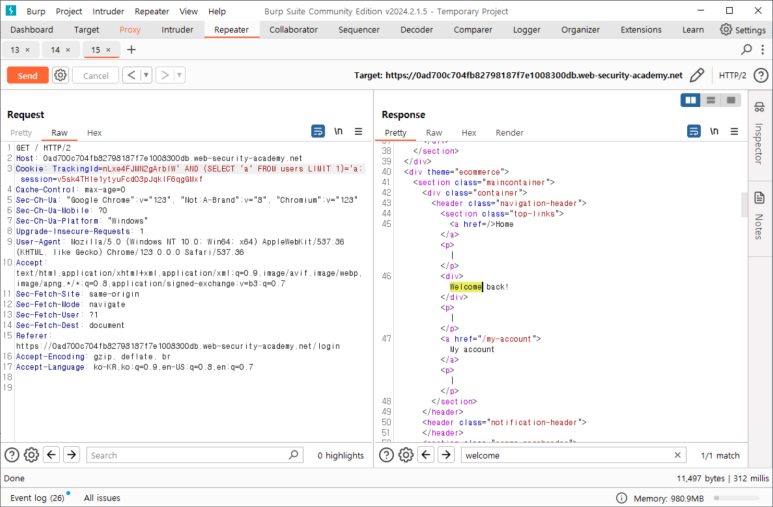This screenshot has height=507, width=773.
Task: Edit the target with the pencil icon
Action: 697,75
